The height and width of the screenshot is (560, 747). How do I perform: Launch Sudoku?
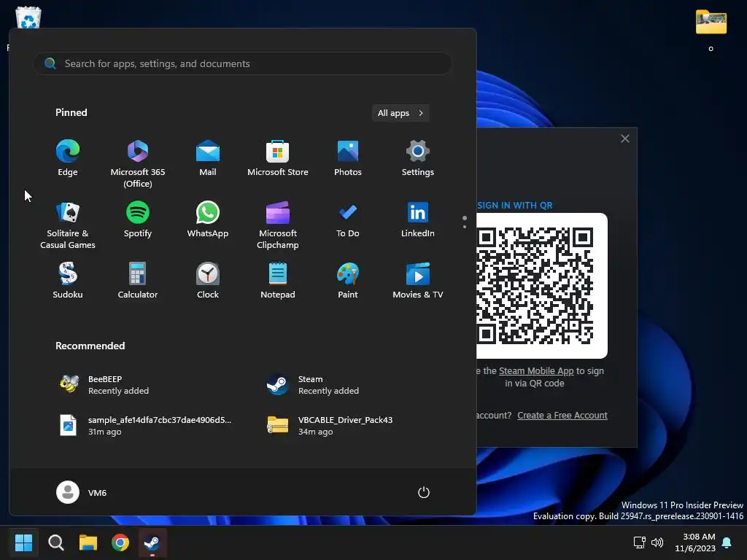(x=68, y=281)
